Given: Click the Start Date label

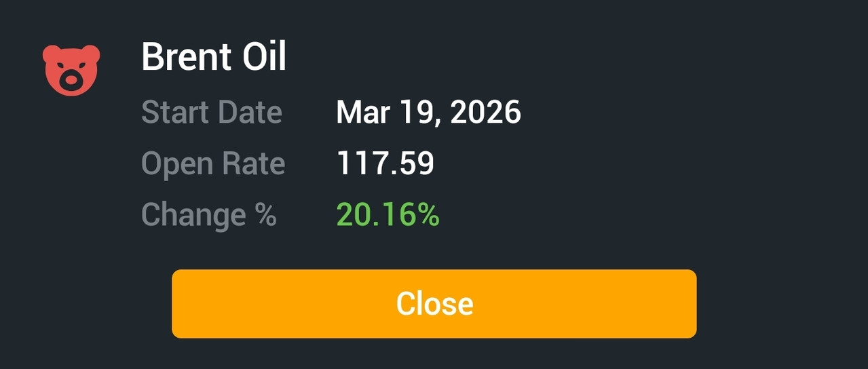Looking at the screenshot, I should click(x=212, y=112).
